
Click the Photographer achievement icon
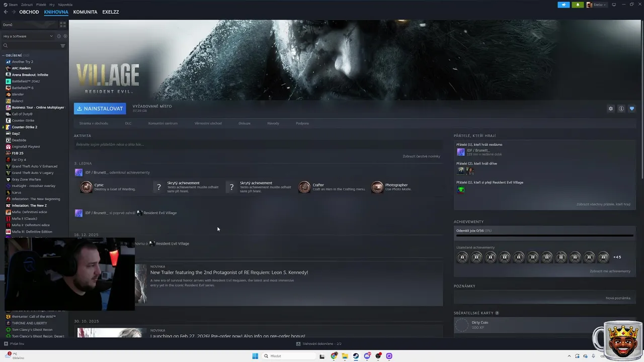click(x=377, y=187)
